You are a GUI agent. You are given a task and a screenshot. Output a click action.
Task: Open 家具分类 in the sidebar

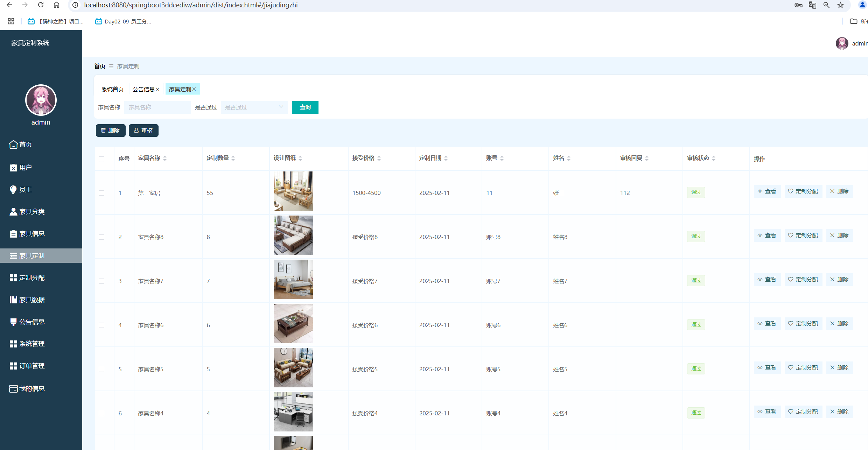pyautogui.click(x=31, y=212)
